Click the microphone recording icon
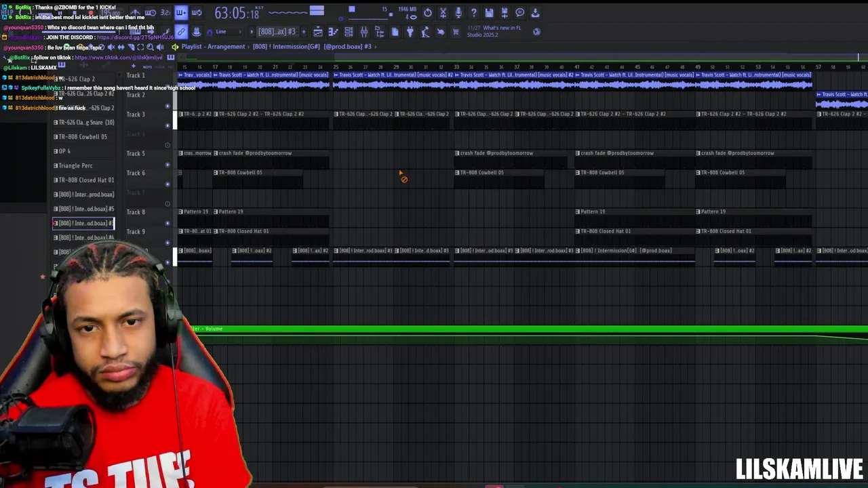The image size is (868, 488). [458, 13]
